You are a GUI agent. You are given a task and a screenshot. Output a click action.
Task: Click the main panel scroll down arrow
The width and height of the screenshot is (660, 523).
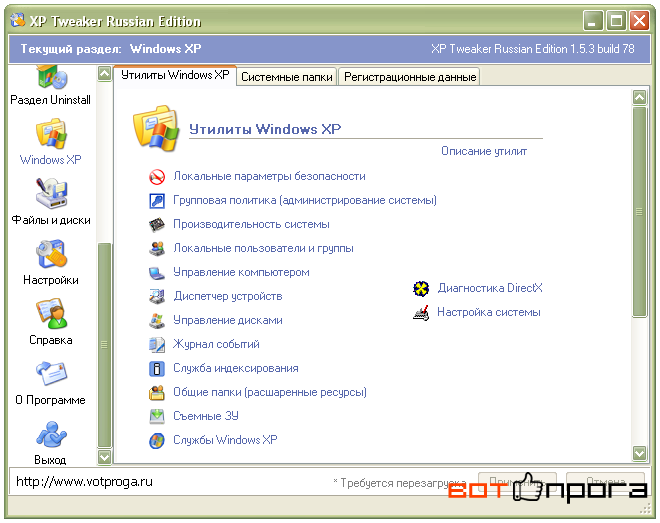click(x=639, y=453)
